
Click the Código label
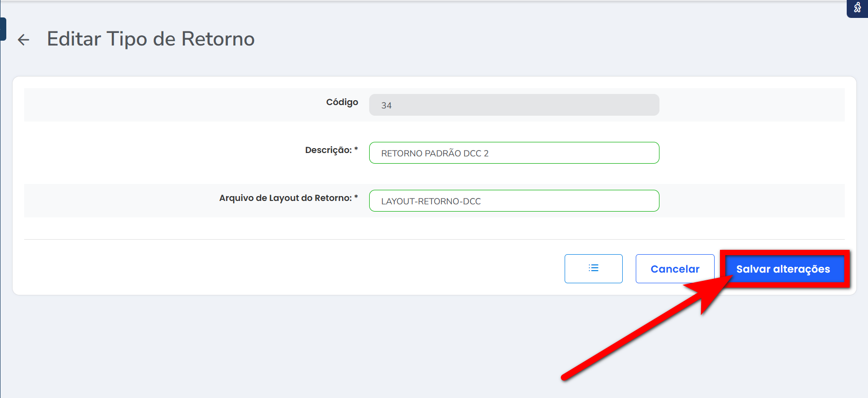(x=342, y=102)
